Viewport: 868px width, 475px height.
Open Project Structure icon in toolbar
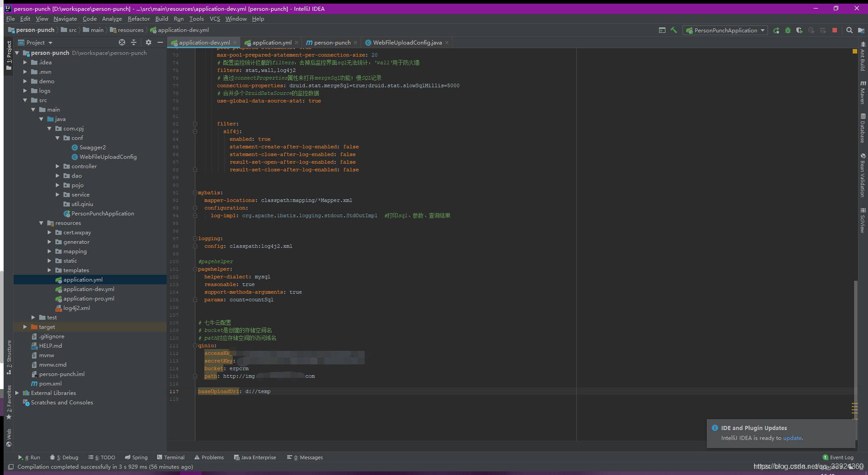pos(861,30)
